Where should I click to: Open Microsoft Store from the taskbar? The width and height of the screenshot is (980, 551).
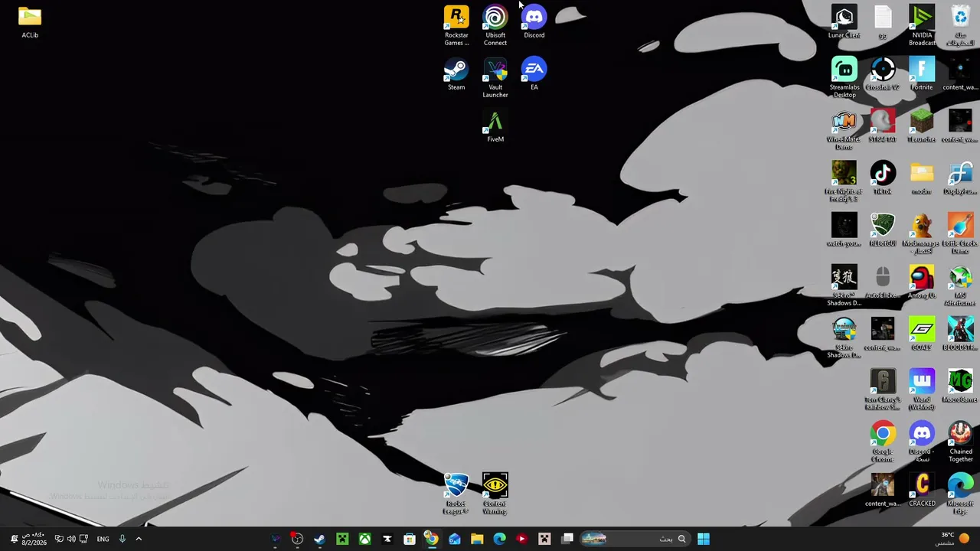[410, 539]
